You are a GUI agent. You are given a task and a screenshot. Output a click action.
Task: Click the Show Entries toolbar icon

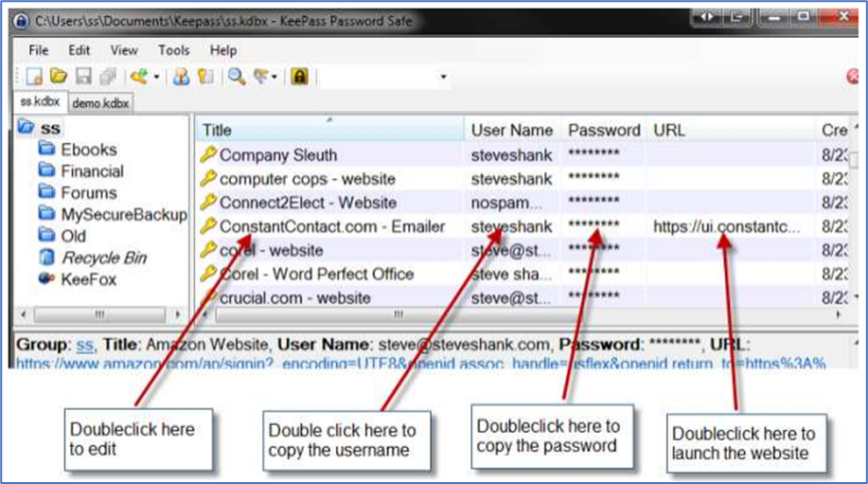pyautogui.click(x=260, y=76)
